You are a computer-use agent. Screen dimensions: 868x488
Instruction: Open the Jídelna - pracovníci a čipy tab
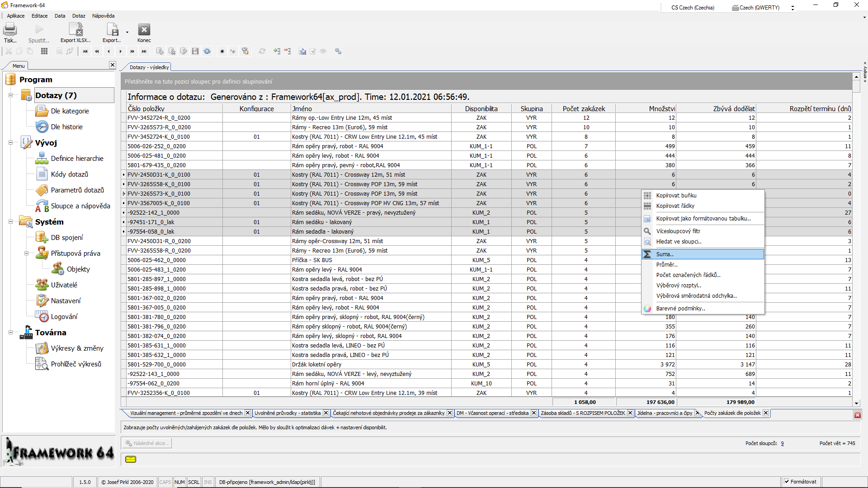[x=665, y=413]
